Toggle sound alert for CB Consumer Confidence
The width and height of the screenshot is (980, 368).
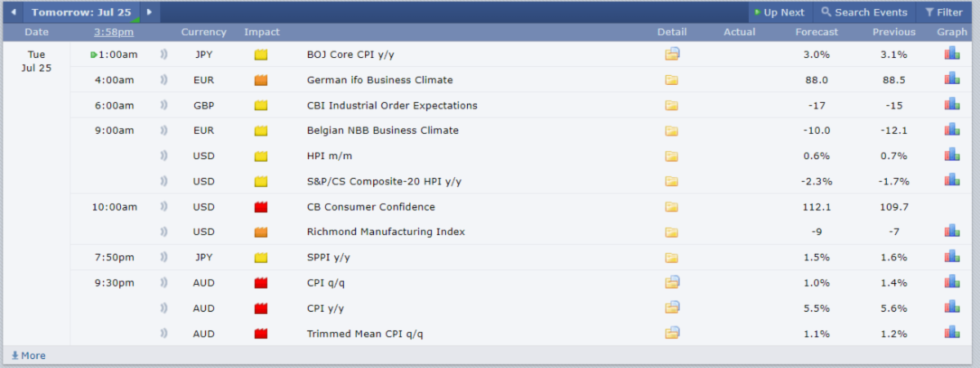coord(163,207)
